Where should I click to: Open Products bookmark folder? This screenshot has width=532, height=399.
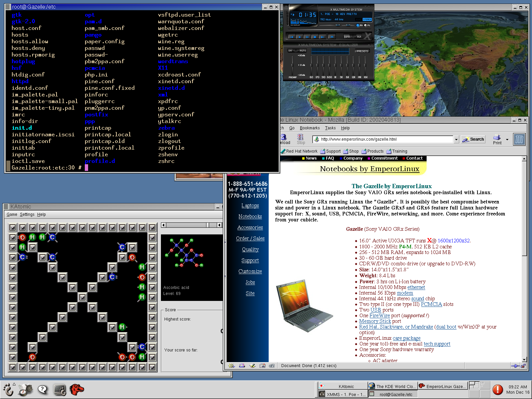(x=373, y=151)
